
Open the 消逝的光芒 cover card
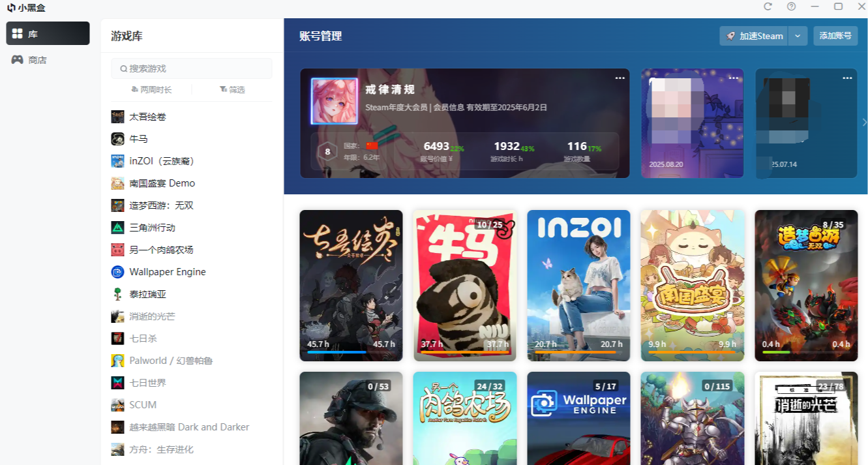(806, 418)
